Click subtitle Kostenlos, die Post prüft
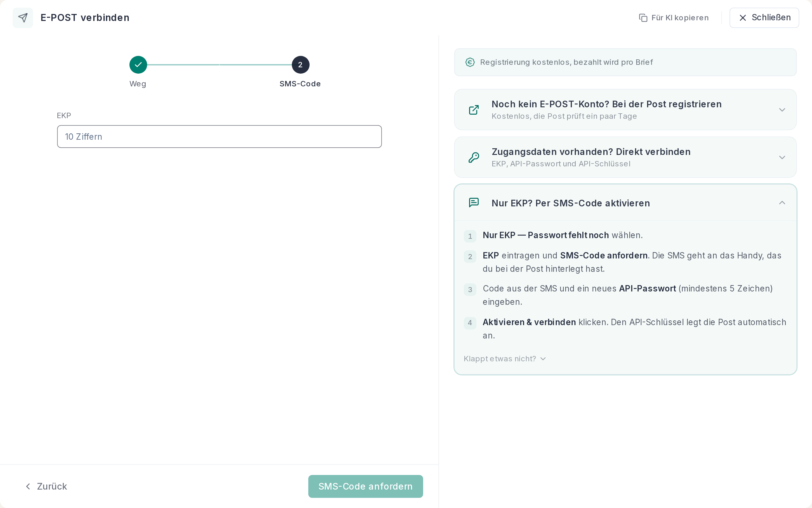The image size is (812, 508). tap(564, 116)
